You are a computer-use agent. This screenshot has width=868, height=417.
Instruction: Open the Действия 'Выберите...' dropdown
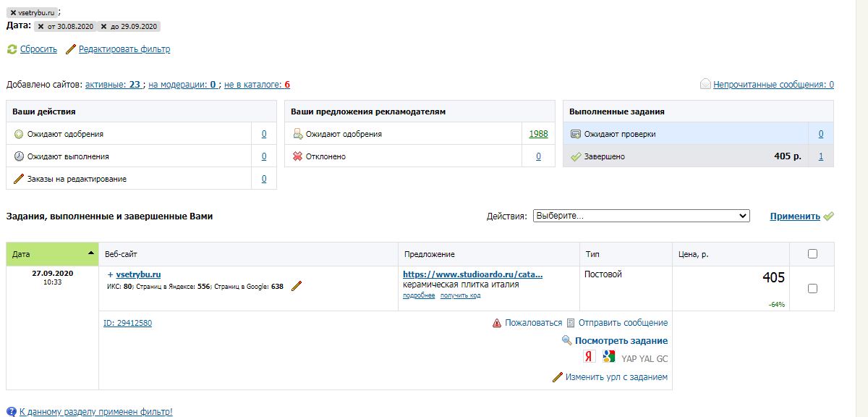641,216
